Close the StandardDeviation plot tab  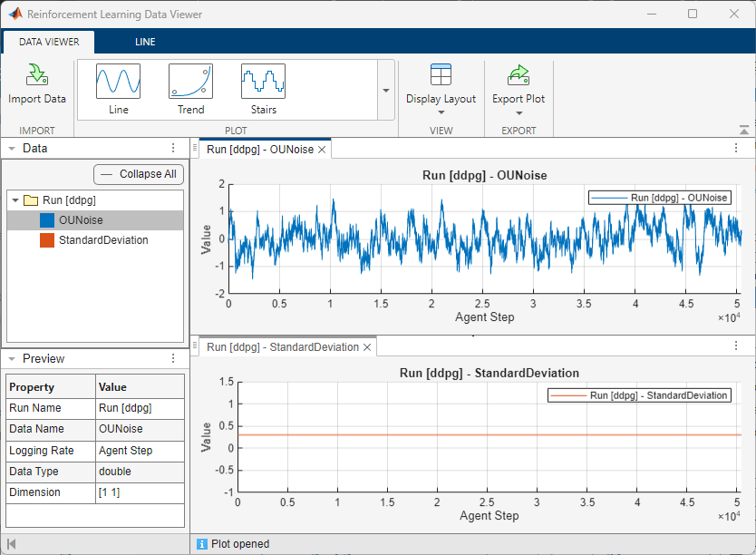367,347
